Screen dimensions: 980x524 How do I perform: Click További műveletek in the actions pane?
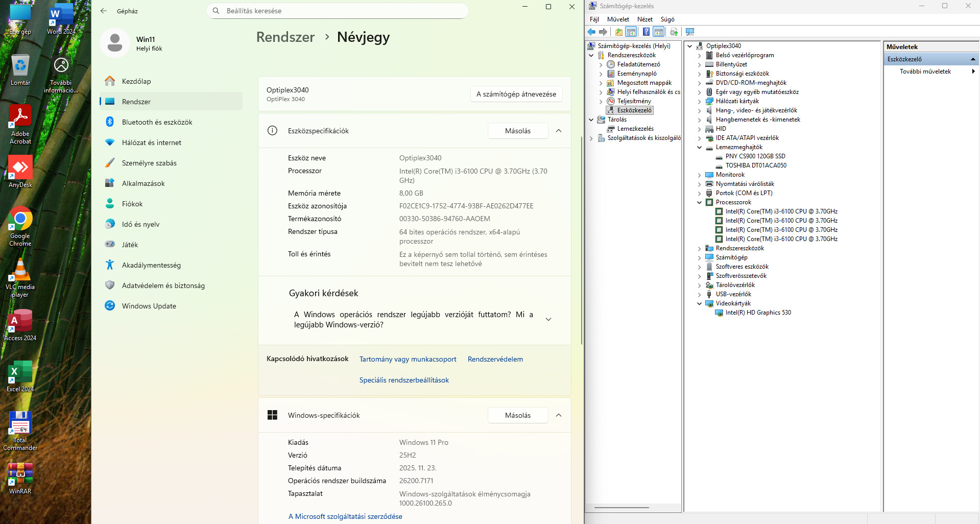tap(925, 72)
